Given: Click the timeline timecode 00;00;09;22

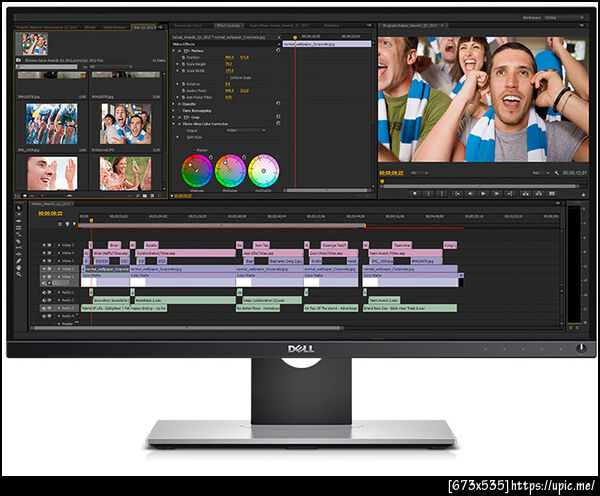Looking at the screenshot, I should pyautogui.click(x=50, y=214).
